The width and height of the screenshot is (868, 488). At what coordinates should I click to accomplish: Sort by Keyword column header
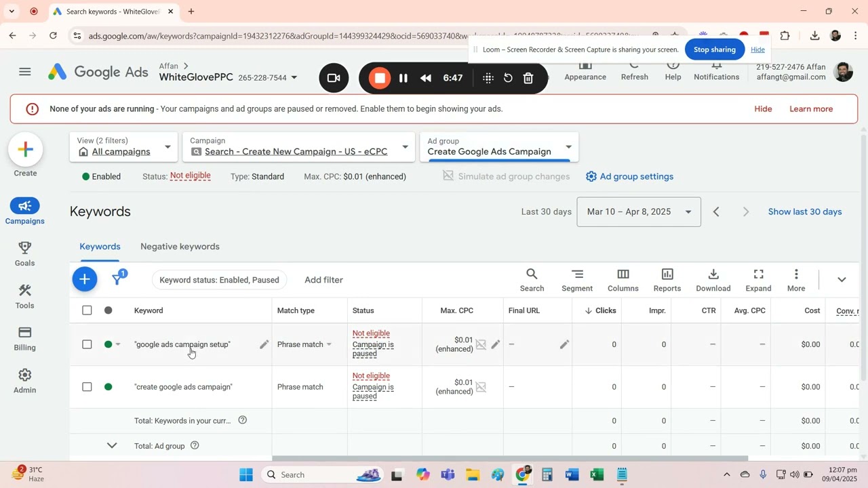tap(149, 310)
